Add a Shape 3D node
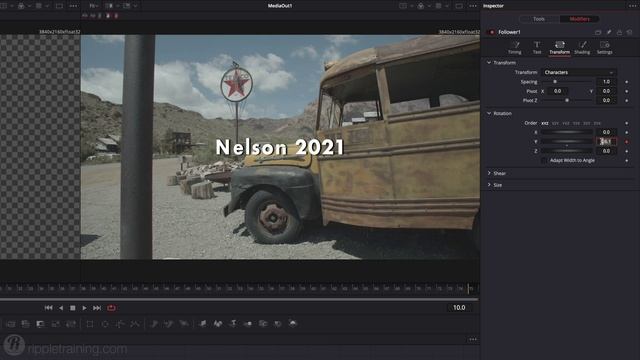 point(218,324)
